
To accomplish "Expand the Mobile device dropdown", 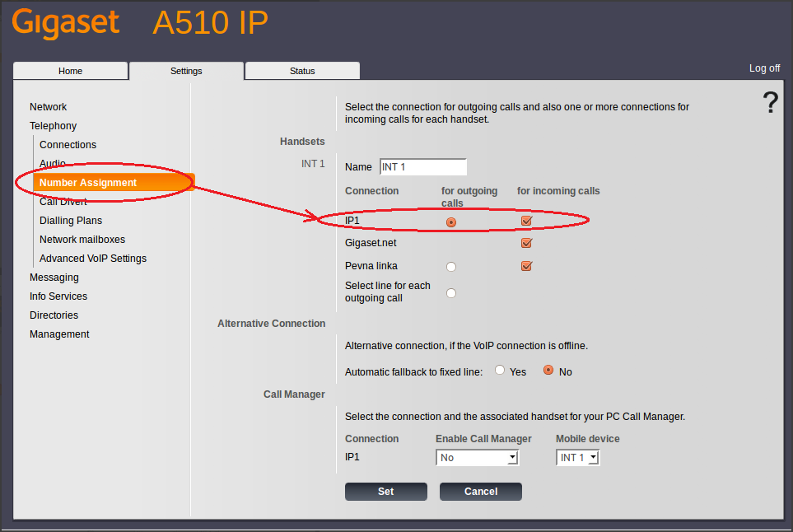I will pyautogui.click(x=578, y=458).
